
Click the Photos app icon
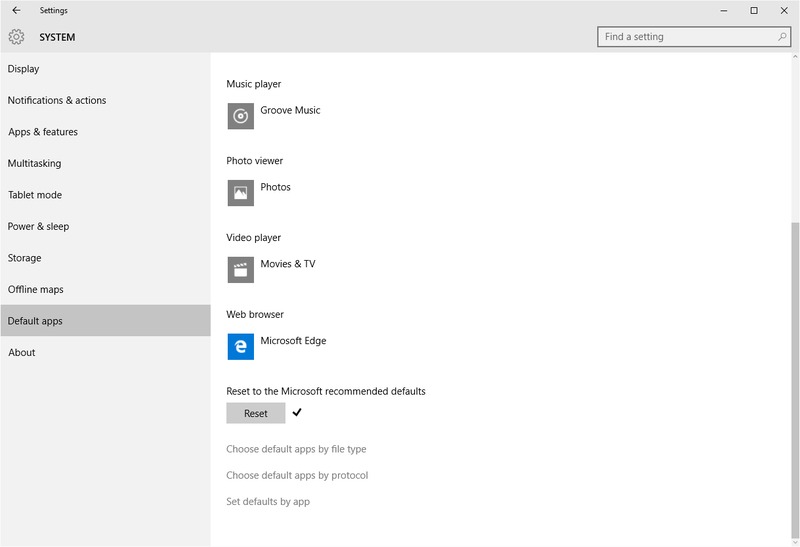point(240,193)
